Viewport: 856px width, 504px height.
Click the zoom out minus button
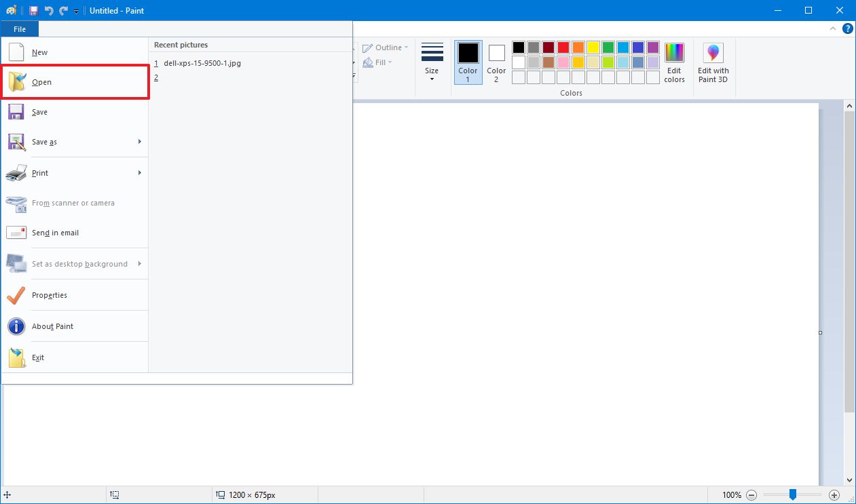[751, 495]
